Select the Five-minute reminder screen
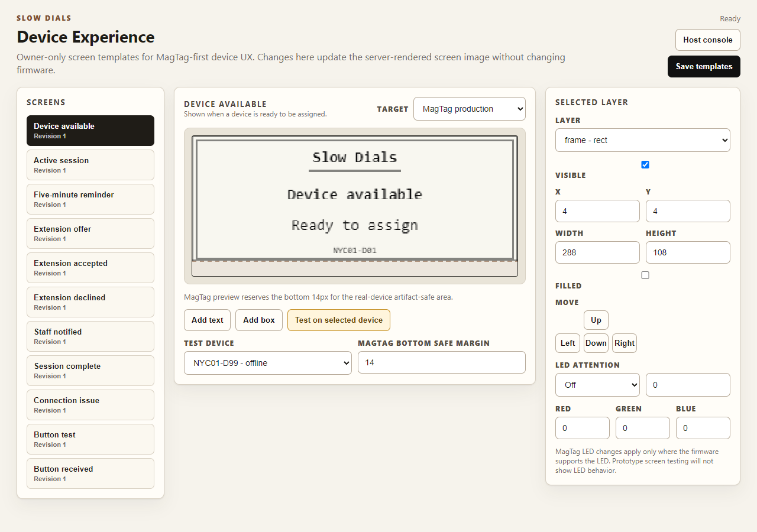757x532 pixels. coord(90,199)
